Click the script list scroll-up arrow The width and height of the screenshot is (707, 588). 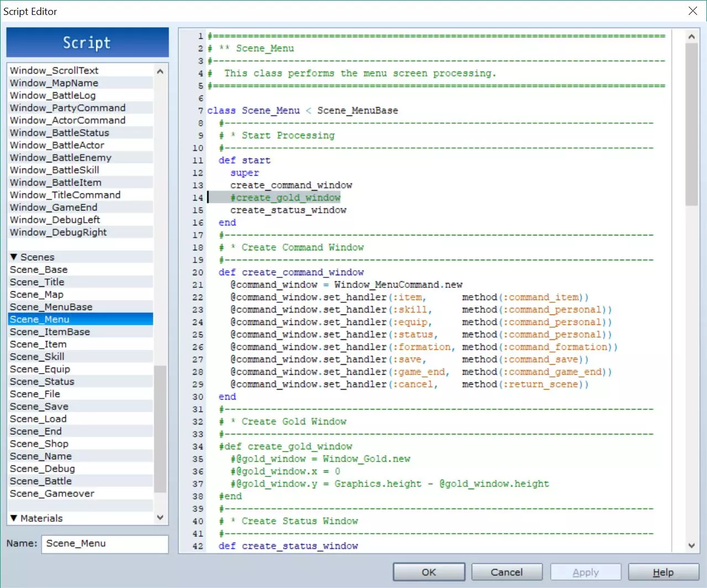pos(160,71)
